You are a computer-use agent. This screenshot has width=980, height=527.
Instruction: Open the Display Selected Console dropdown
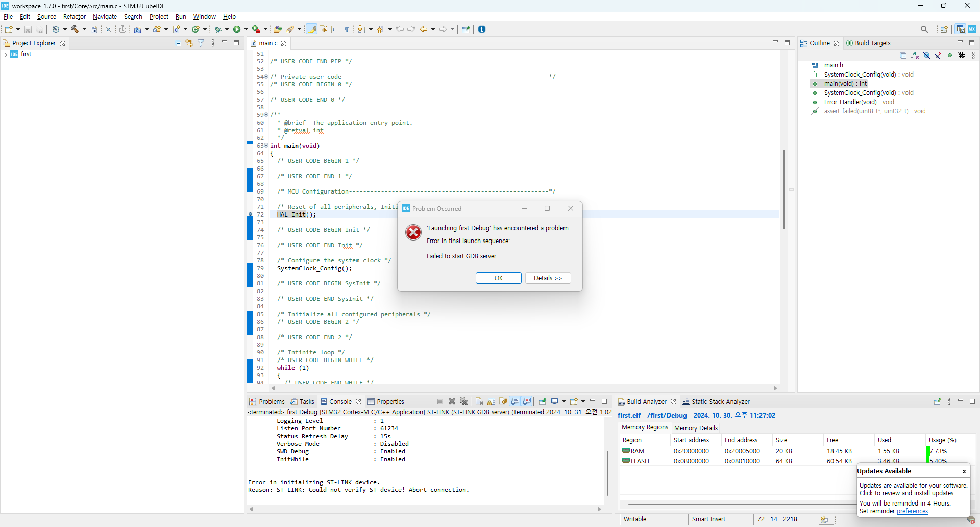(x=563, y=401)
